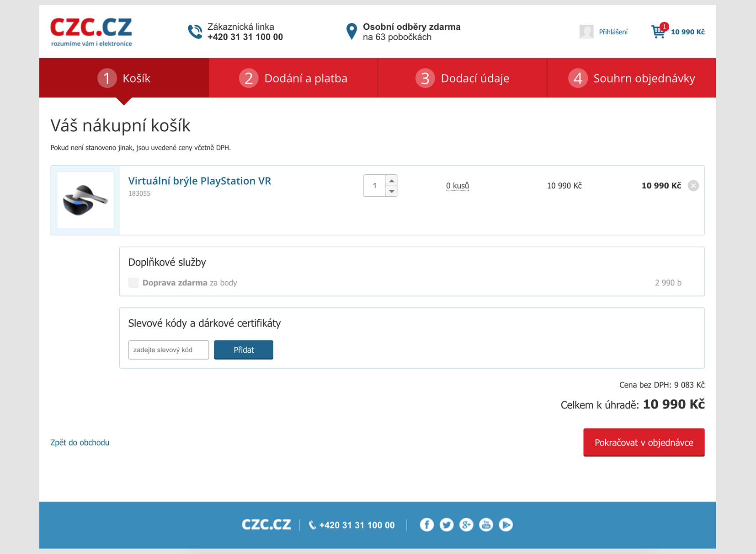Viewport: 756px width, 554px height.
Task: Click the customer line phone icon
Action: [195, 32]
